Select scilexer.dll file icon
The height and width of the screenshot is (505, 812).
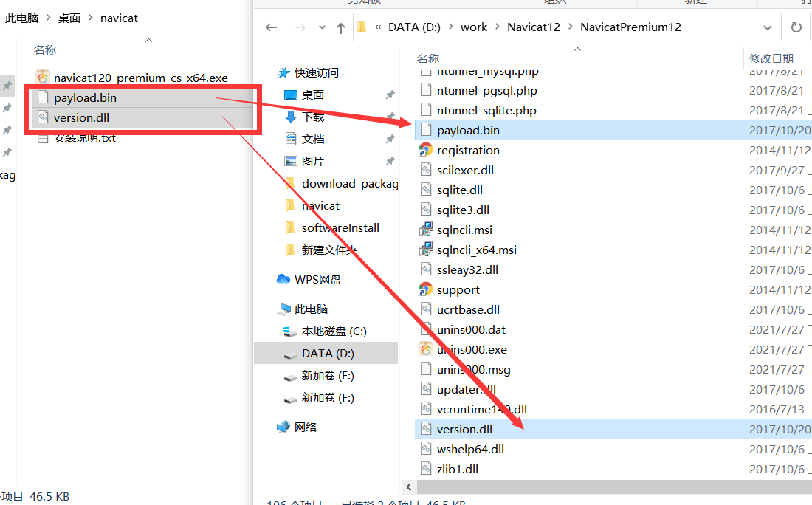(426, 170)
